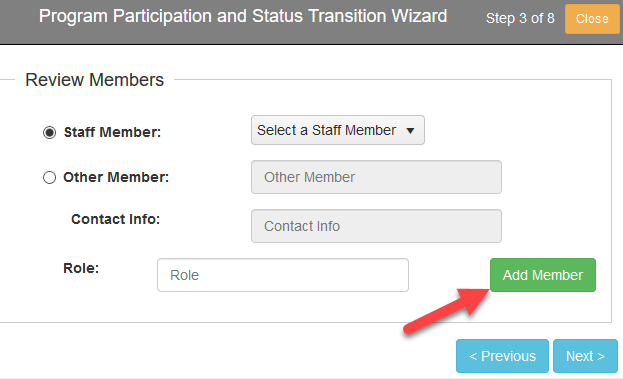Click the Contact Info label
Screen dimensions: 623x379
coord(116,219)
